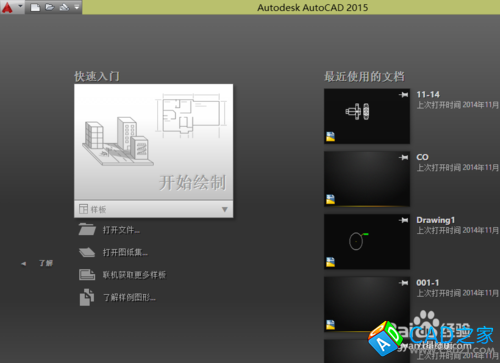Viewport: 500px width, 363px height.
Task: Click the Open file icon in quick access toolbar
Action: click(50, 7)
